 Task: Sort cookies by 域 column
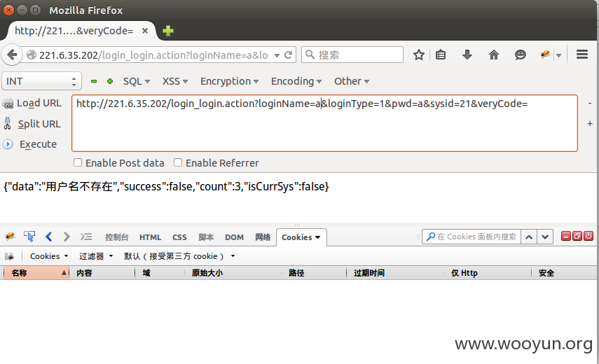pos(160,273)
